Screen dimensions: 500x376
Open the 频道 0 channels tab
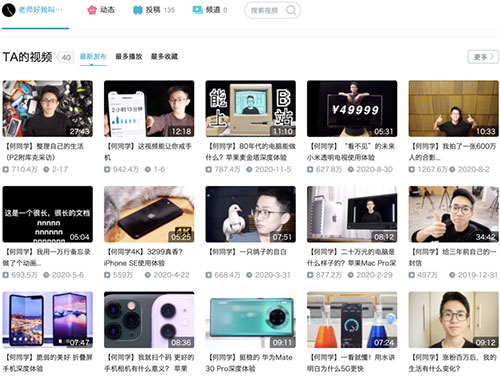tap(210, 10)
